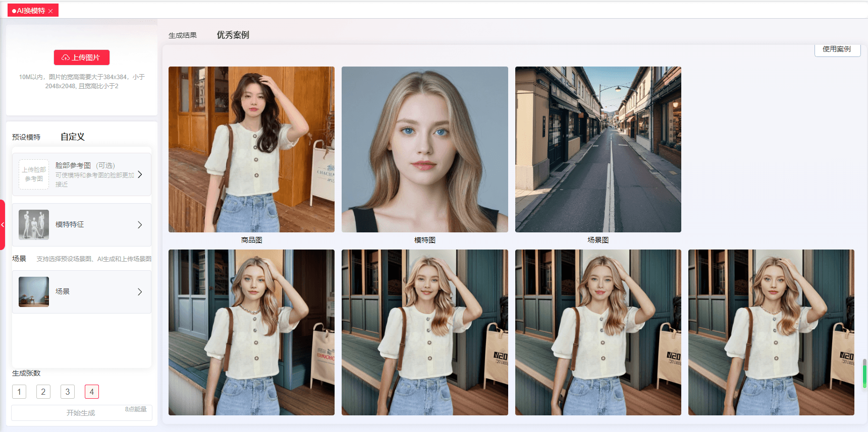The image size is (868, 432).
Task: Click the 上传脸部参考图 upload box
Action: 34,174
